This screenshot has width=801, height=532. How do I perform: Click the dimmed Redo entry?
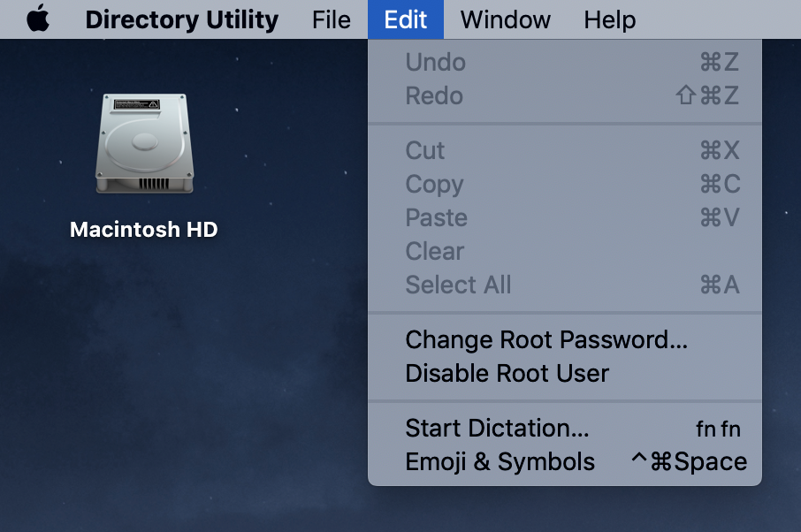coord(564,96)
